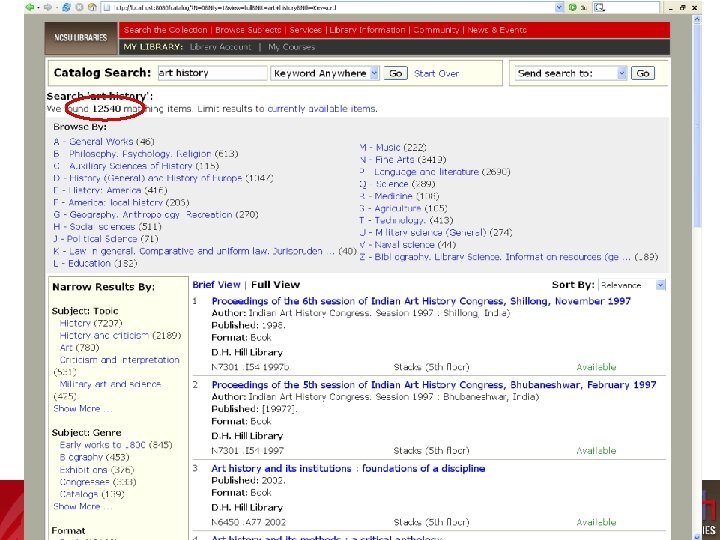This screenshot has height=540, width=720.
Task: Open the Community menu
Action: coord(436,30)
